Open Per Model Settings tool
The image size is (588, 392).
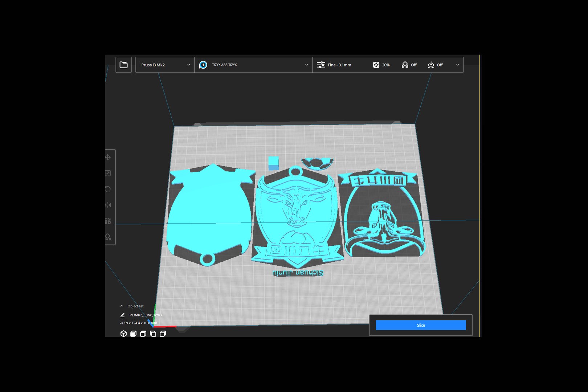tap(108, 221)
